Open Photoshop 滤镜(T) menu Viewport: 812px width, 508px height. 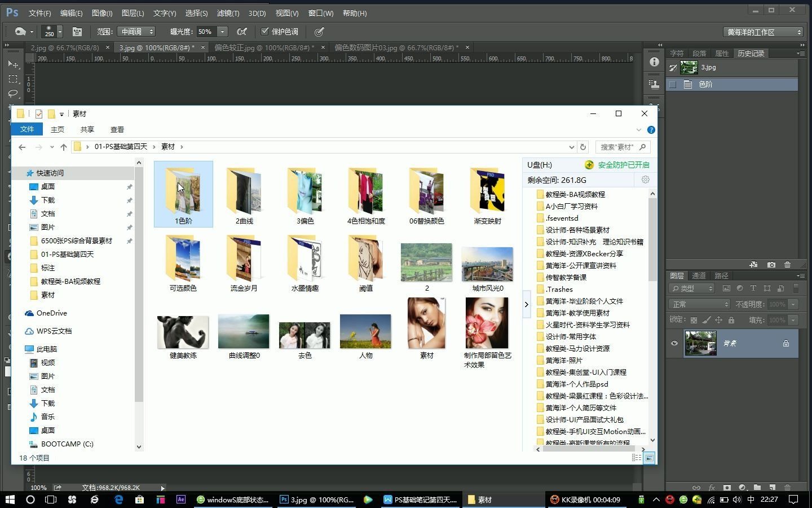pyautogui.click(x=228, y=13)
